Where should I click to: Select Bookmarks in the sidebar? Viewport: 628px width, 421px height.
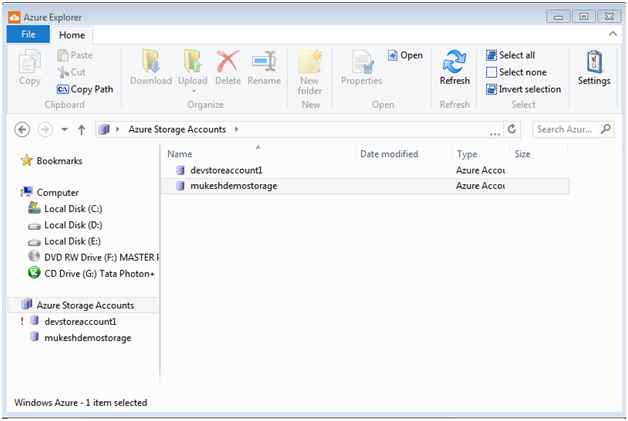click(51, 161)
